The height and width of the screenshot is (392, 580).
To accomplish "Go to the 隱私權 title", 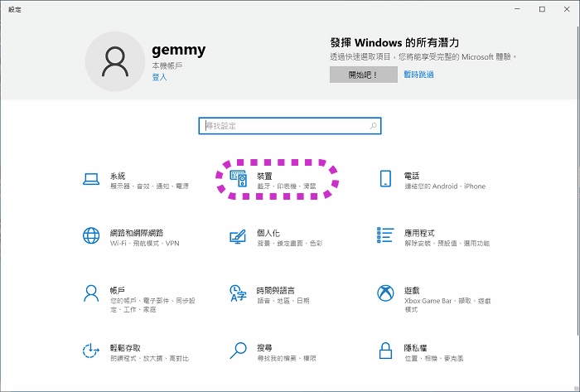I will 415,348.
